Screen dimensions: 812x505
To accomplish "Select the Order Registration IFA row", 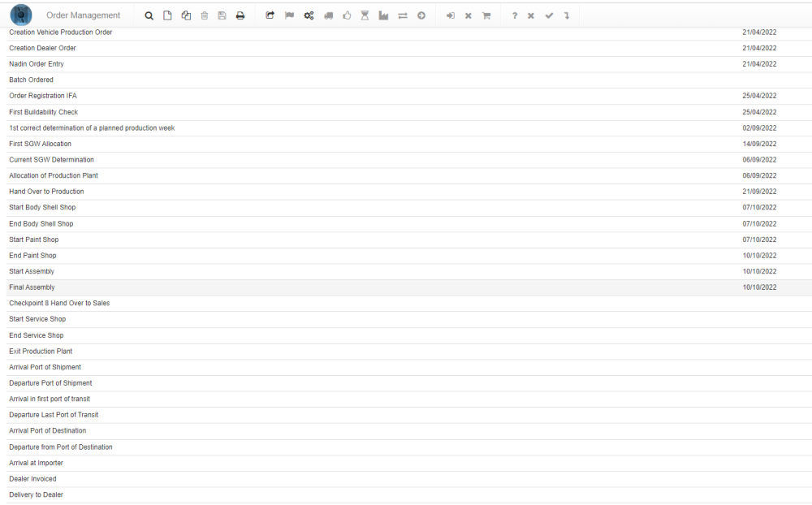I will click(x=409, y=96).
